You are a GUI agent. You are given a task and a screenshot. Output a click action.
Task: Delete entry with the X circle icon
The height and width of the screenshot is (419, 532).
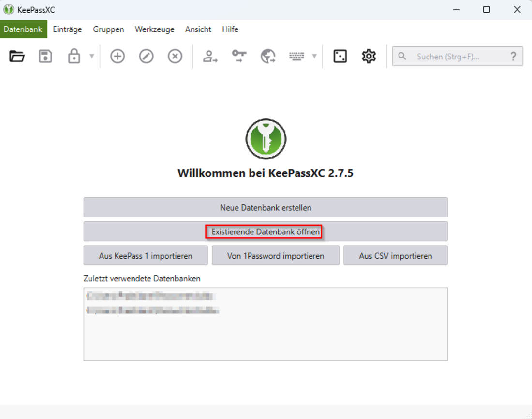click(175, 56)
